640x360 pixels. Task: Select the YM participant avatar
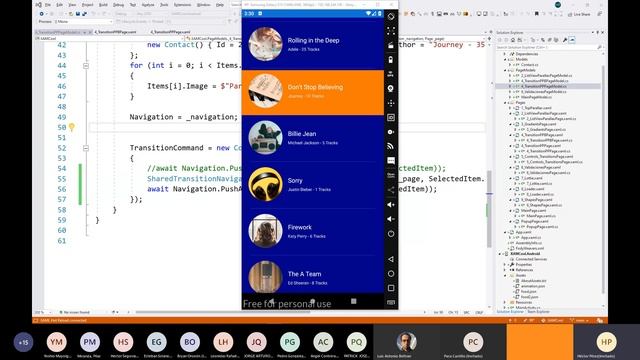(x=57, y=342)
